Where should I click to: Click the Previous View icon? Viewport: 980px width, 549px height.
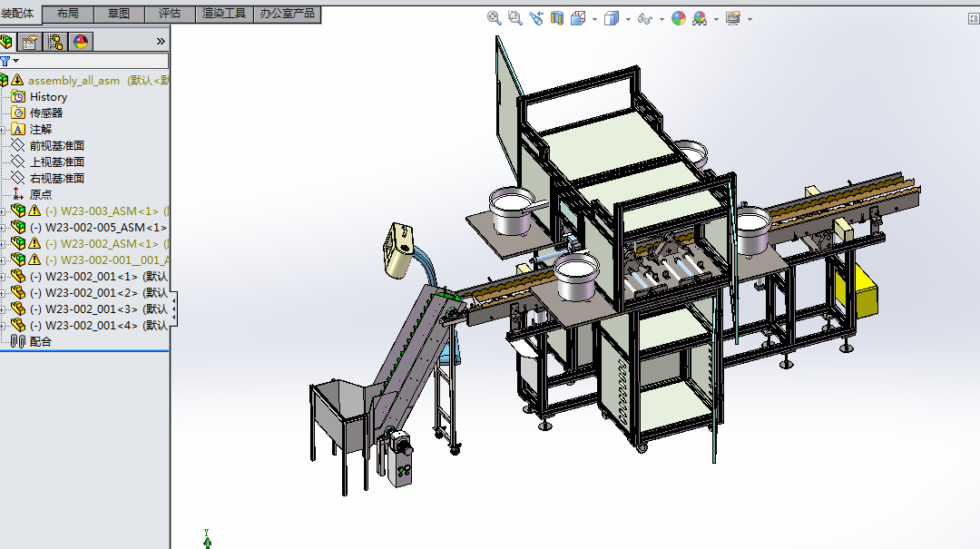pyautogui.click(x=536, y=18)
